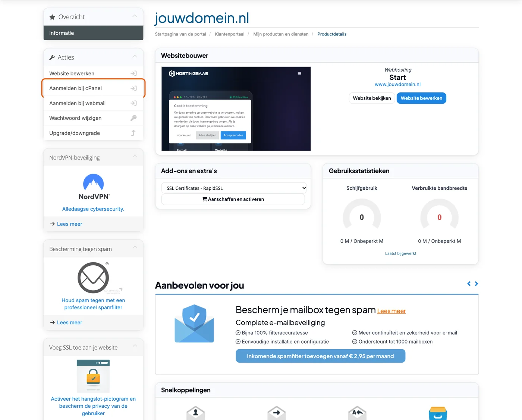
Task: Go to next recommendation with right arrow
Action: pyautogui.click(x=477, y=284)
